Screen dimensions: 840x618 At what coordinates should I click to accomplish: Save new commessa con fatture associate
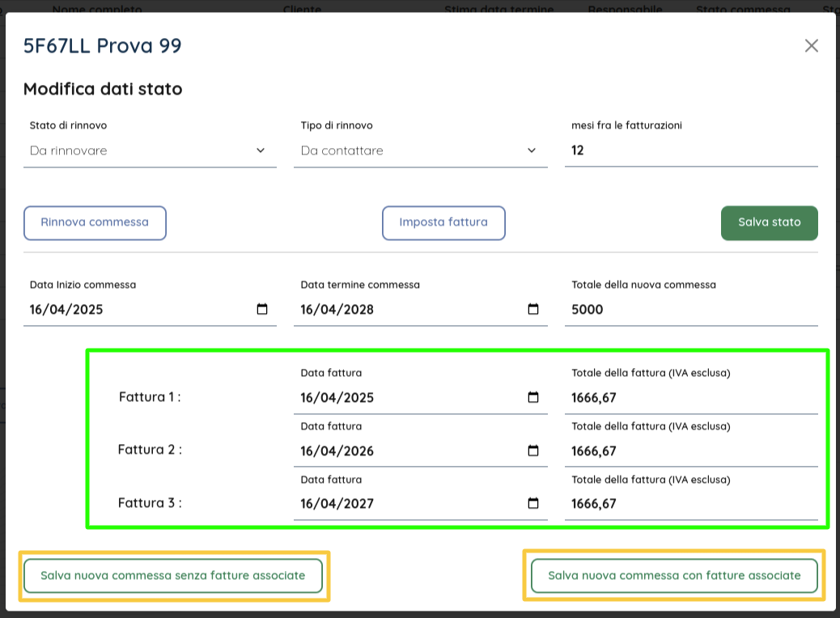674,576
